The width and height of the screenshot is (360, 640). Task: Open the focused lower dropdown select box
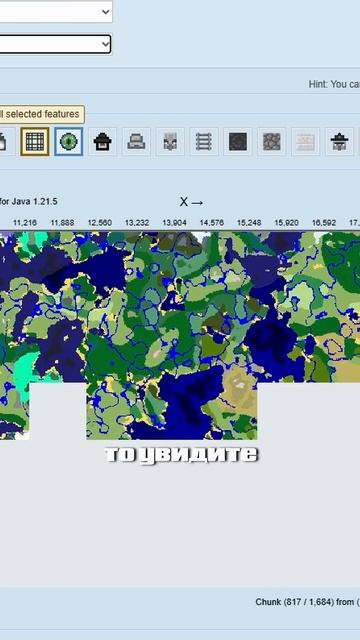coord(55,44)
